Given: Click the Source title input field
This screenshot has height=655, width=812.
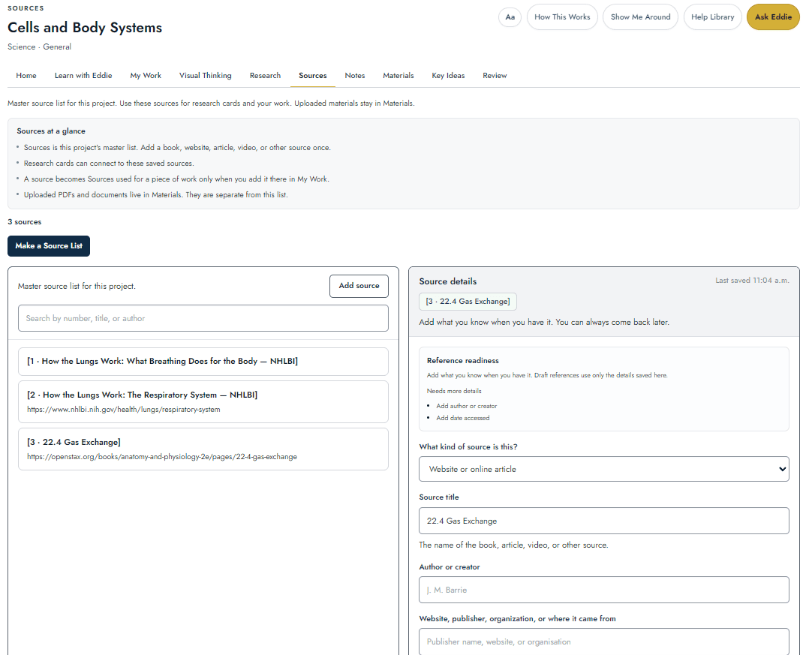Looking at the screenshot, I should coord(604,521).
